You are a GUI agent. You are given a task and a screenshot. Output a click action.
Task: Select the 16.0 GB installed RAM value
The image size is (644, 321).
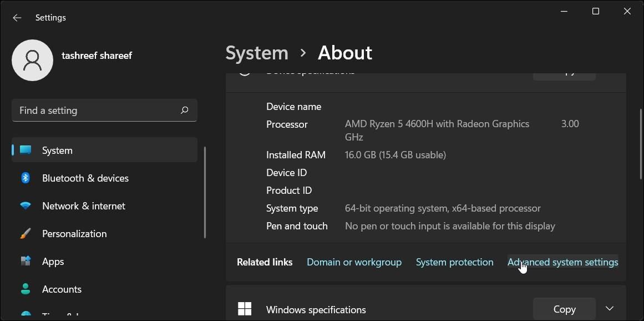395,155
